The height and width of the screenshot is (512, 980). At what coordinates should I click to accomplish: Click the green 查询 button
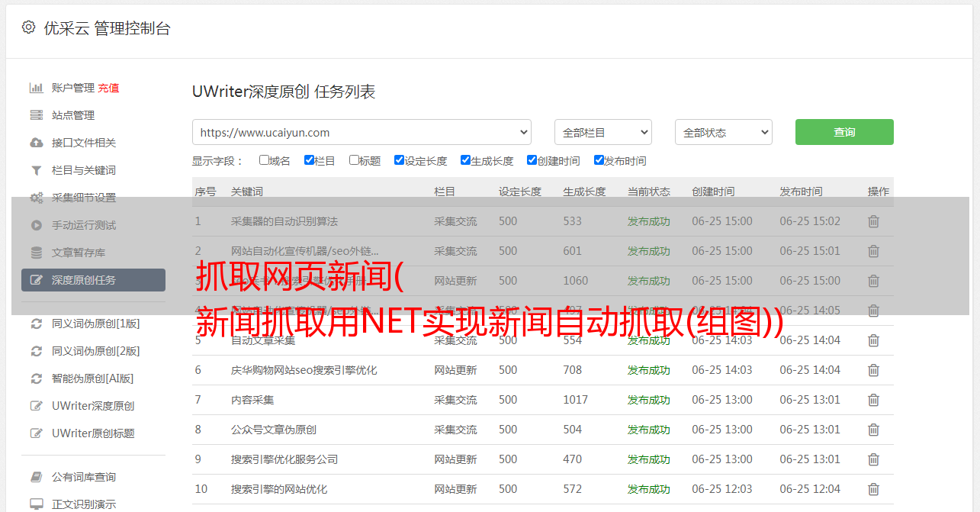coord(843,132)
